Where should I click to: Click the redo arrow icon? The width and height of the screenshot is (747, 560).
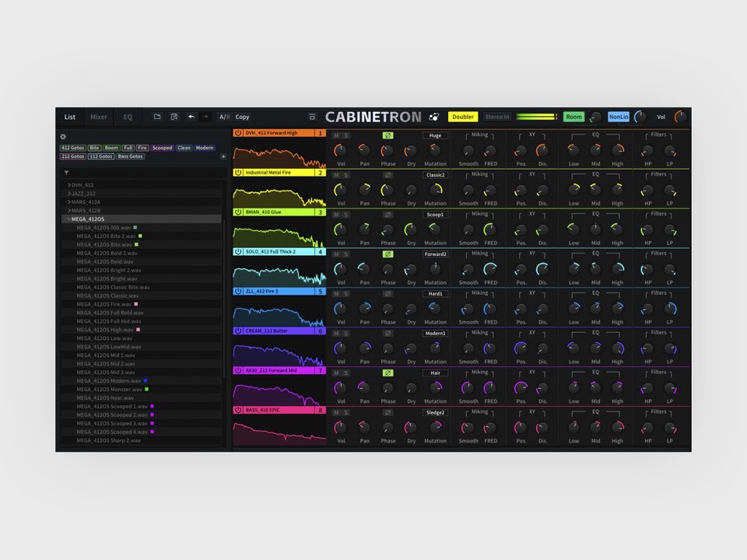coord(205,117)
